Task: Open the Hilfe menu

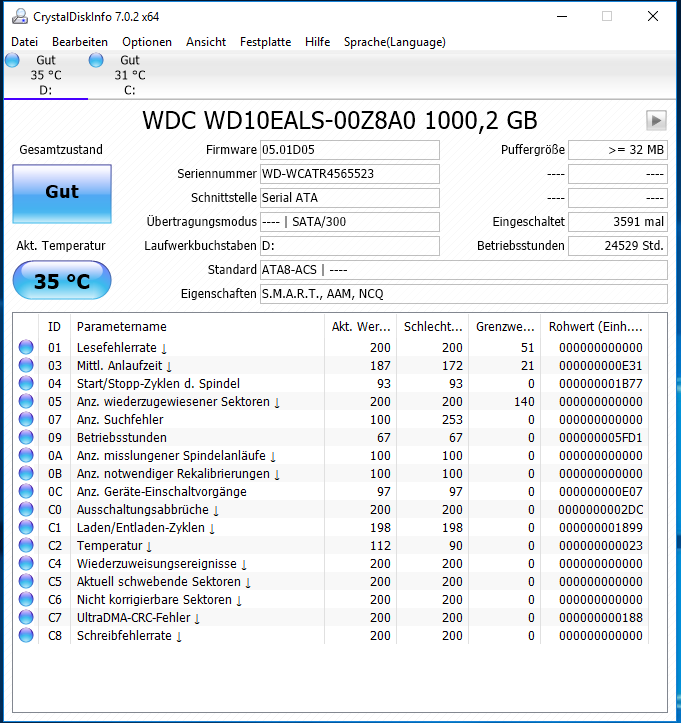Action: (x=317, y=42)
